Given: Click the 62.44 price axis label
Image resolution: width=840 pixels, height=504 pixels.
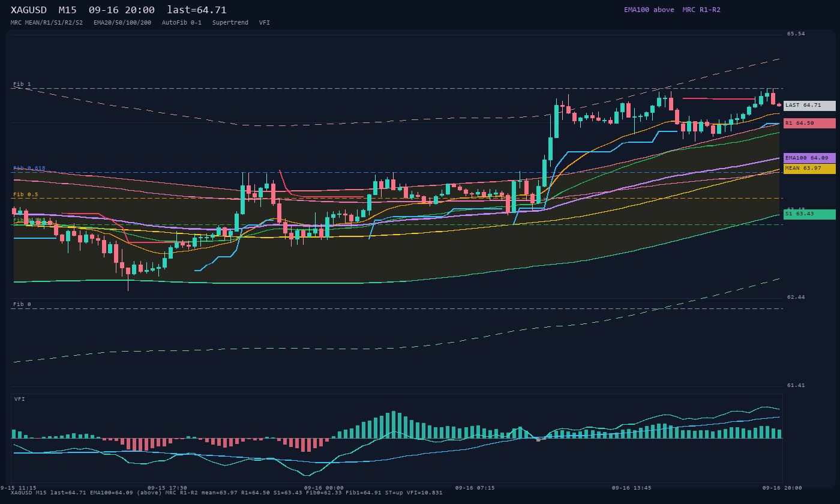Looking at the screenshot, I should pos(796,297).
